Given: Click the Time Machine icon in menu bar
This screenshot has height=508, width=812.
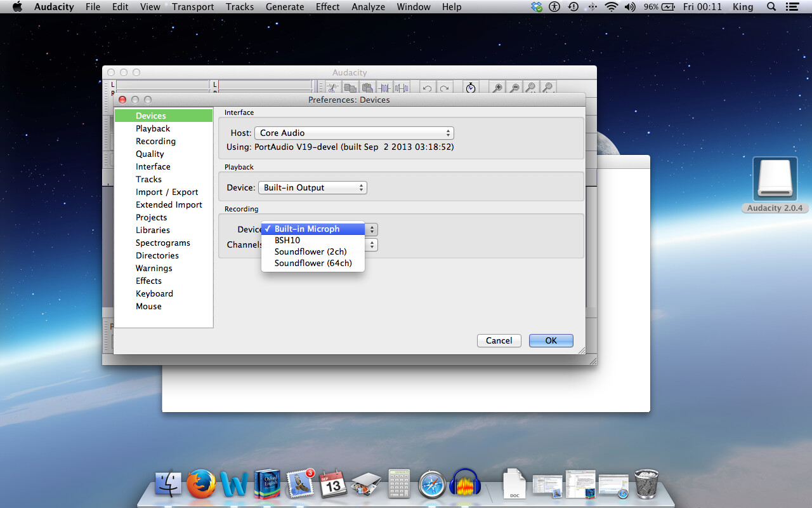Looking at the screenshot, I should coord(573,7).
